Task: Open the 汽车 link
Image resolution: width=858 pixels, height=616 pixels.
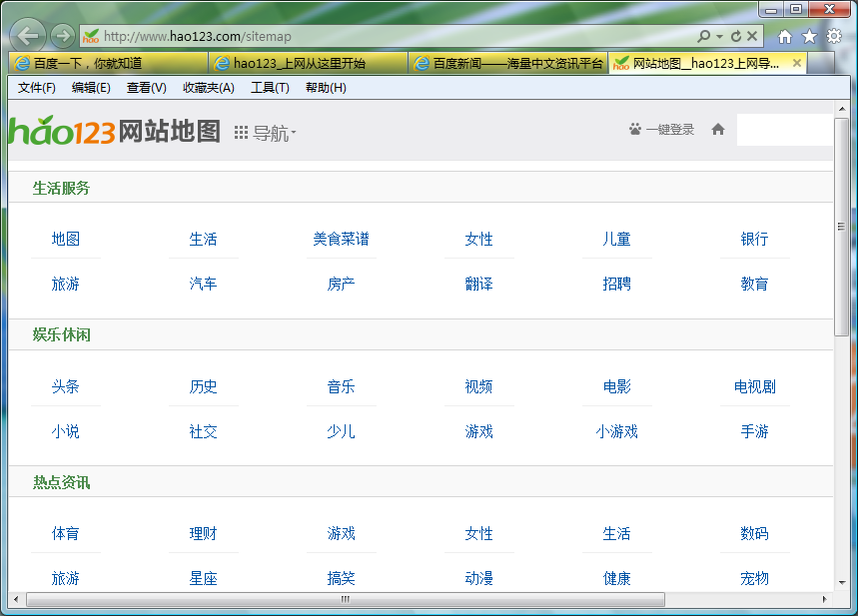Action: (x=203, y=284)
